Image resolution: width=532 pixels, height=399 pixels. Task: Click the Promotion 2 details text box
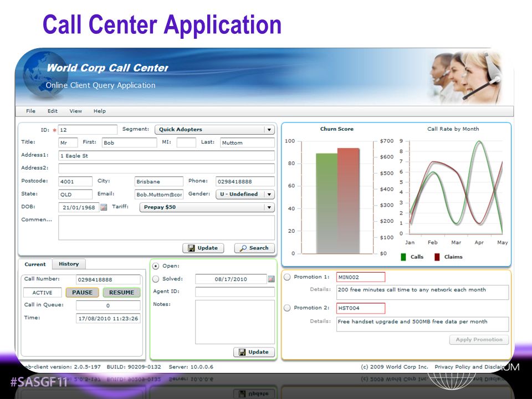click(422, 324)
